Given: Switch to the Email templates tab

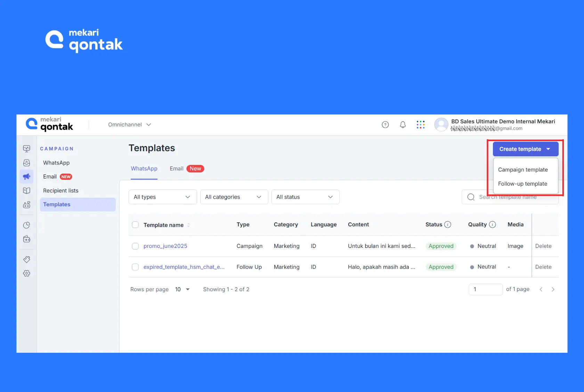Looking at the screenshot, I should pyautogui.click(x=177, y=169).
